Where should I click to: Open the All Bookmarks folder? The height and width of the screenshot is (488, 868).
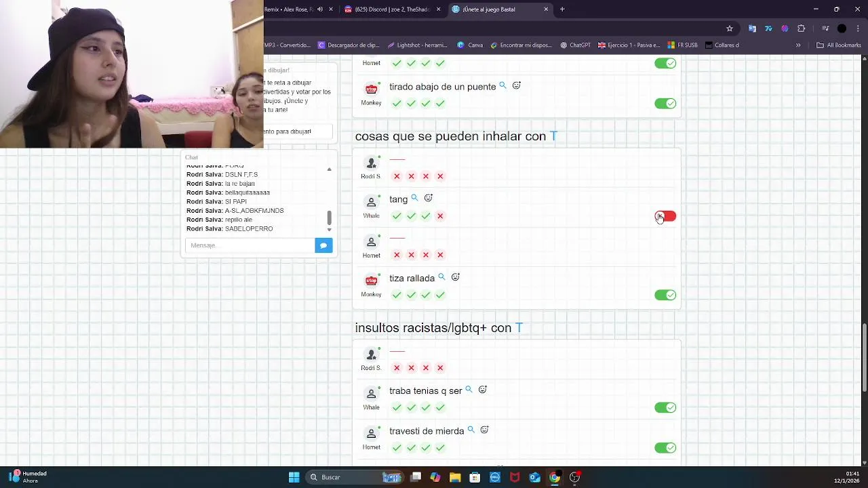click(x=839, y=45)
